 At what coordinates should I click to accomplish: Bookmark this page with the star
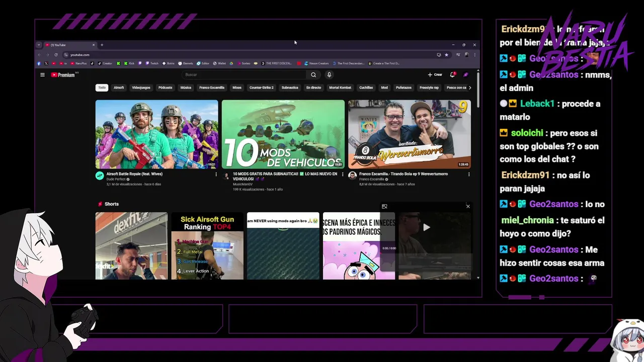coord(446,55)
